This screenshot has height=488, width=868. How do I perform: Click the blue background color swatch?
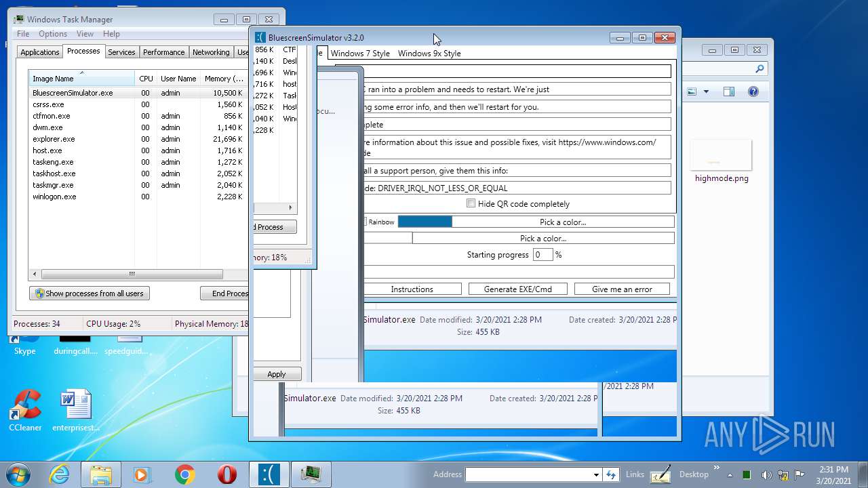[425, 222]
